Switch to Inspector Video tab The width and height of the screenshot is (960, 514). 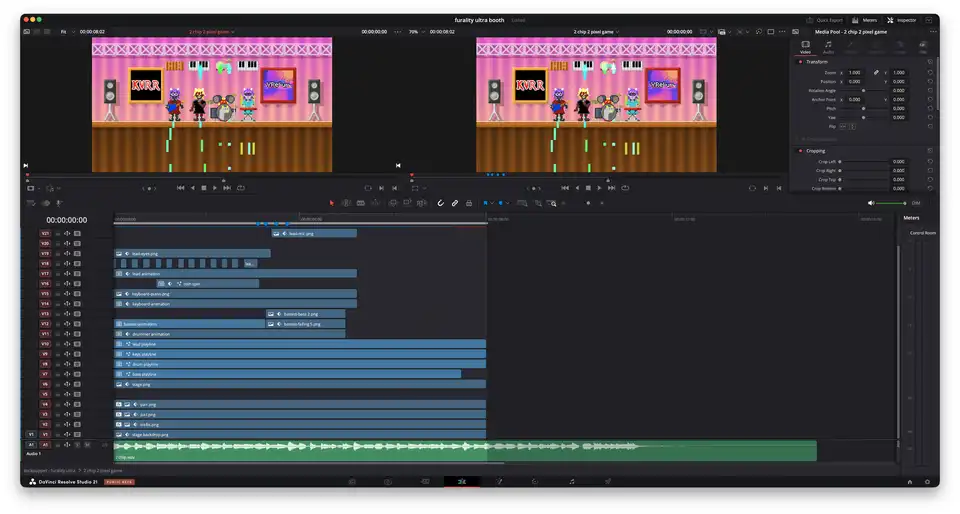click(805, 47)
